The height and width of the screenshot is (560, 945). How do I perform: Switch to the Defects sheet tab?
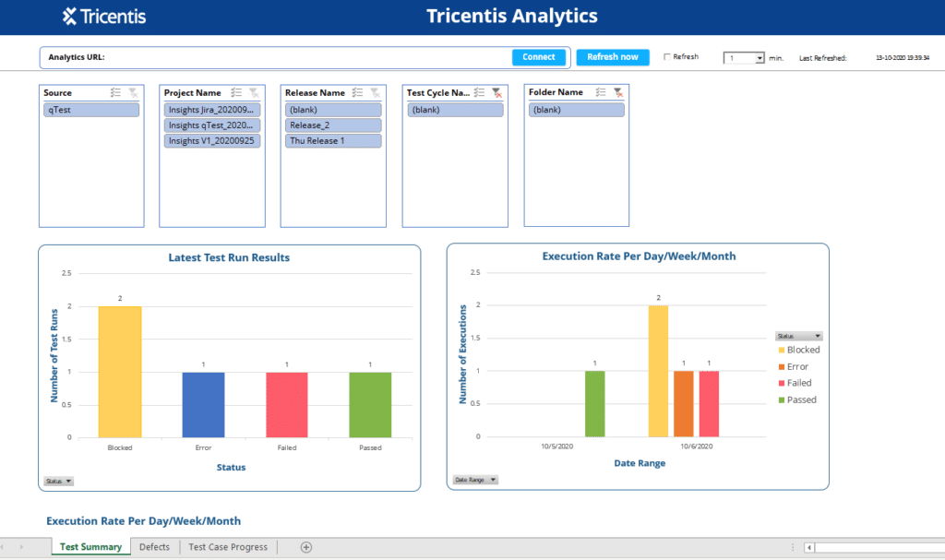point(154,547)
